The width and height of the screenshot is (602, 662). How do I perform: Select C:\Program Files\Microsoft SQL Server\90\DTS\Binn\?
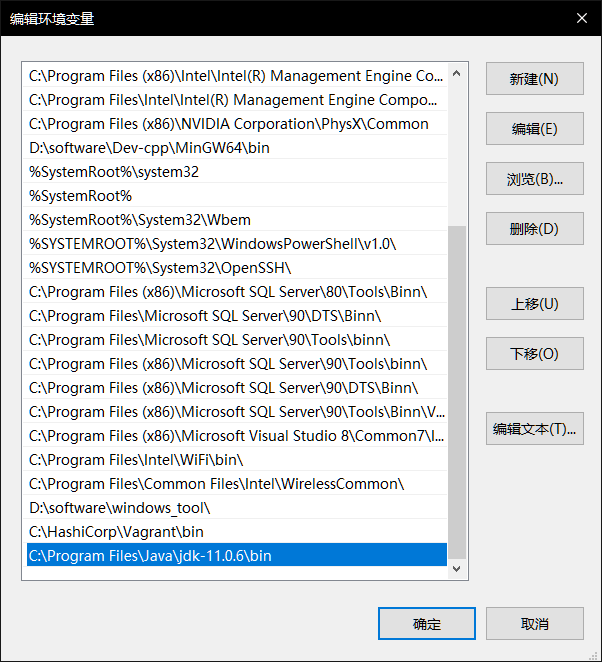237,316
